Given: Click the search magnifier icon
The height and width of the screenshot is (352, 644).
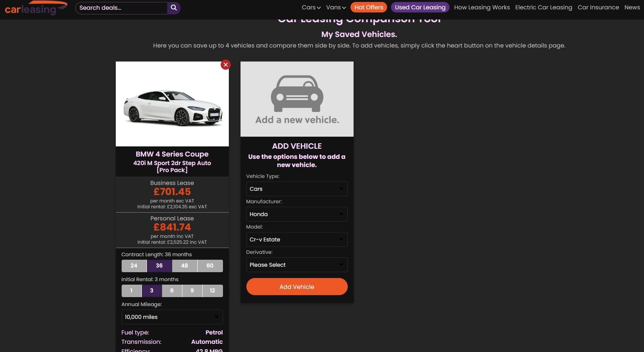Looking at the screenshot, I should click(x=173, y=7).
